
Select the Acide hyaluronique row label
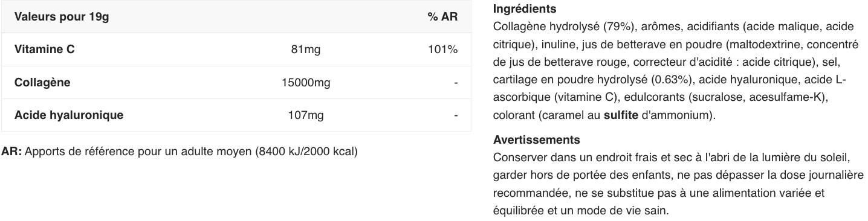[69, 115]
